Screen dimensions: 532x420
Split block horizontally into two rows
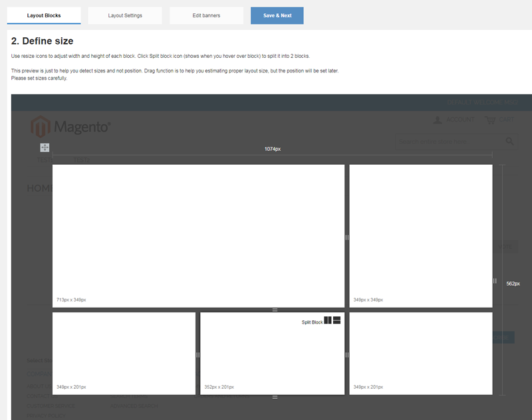pyautogui.click(x=336, y=320)
